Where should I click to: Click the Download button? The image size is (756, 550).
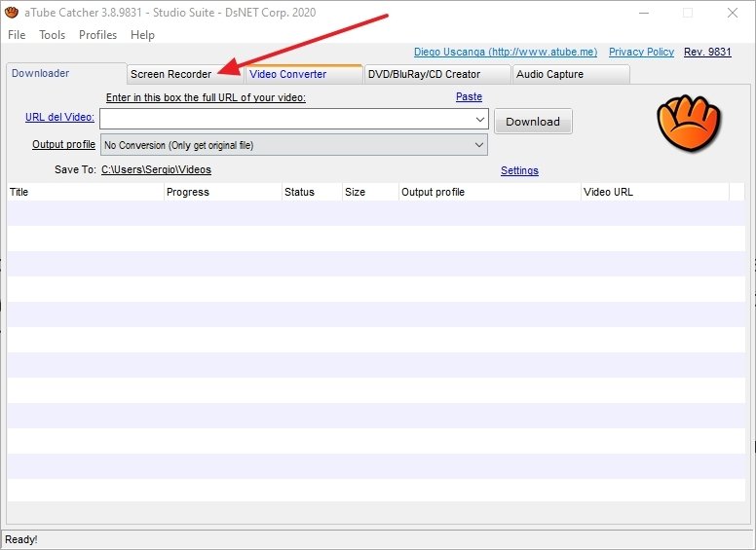click(x=533, y=122)
